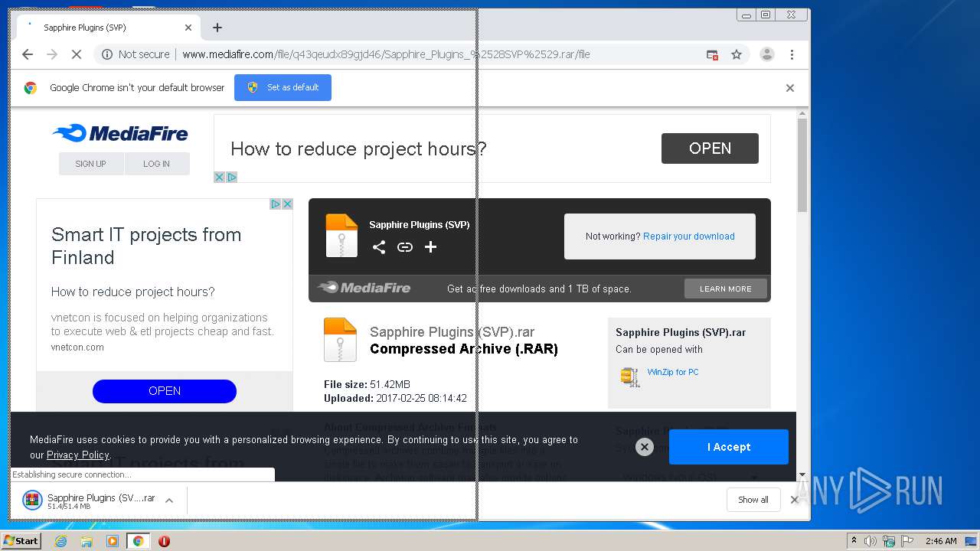This screenshot has width=980, height=551.
Task: Open Windows Explorer folder from taskbar
Action: 87,541
